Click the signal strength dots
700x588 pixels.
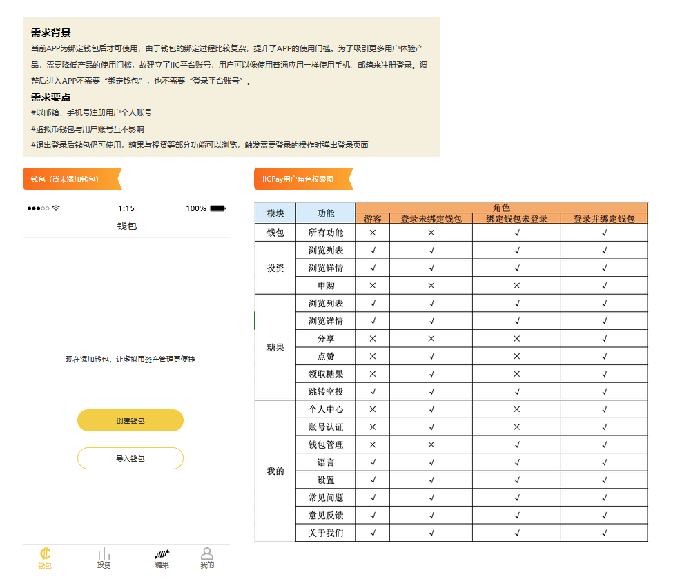point(38,208)
